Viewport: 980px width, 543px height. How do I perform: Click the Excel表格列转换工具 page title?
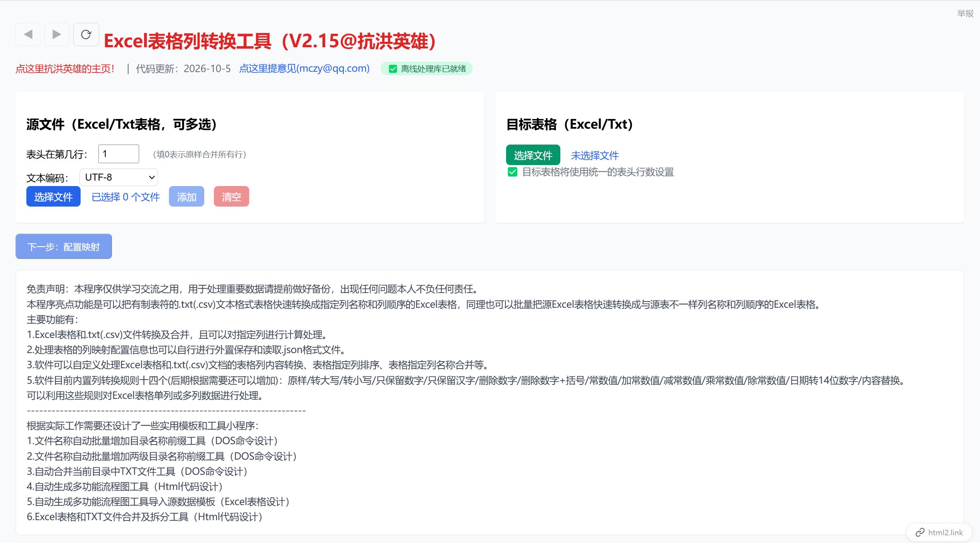point(270,41)
